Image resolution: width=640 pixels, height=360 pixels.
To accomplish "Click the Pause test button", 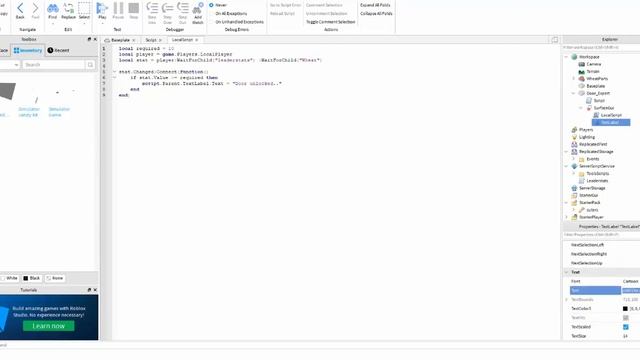I will coord(118,11).
